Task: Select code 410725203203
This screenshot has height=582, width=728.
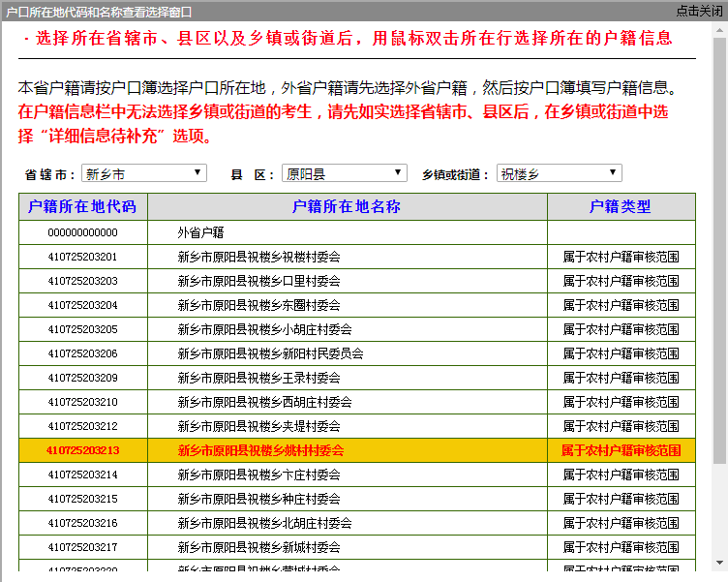Action: coord(83,281)
